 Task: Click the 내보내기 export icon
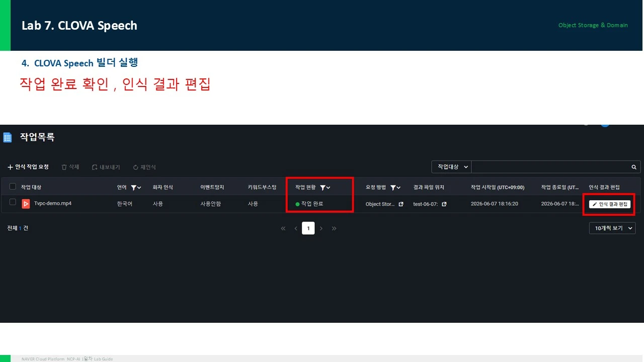click(95, 167)
